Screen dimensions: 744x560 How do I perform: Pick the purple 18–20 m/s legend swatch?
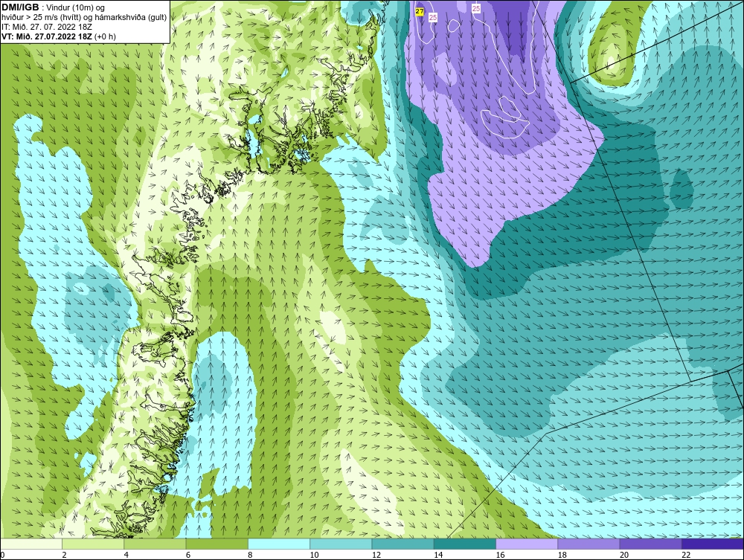589,544
